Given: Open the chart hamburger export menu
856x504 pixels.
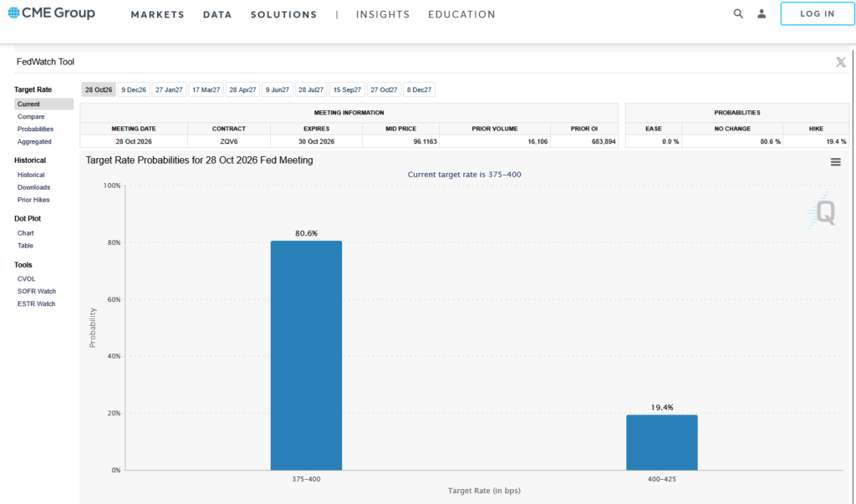Looking at the screenshot, I should click(x=835, y=161).
